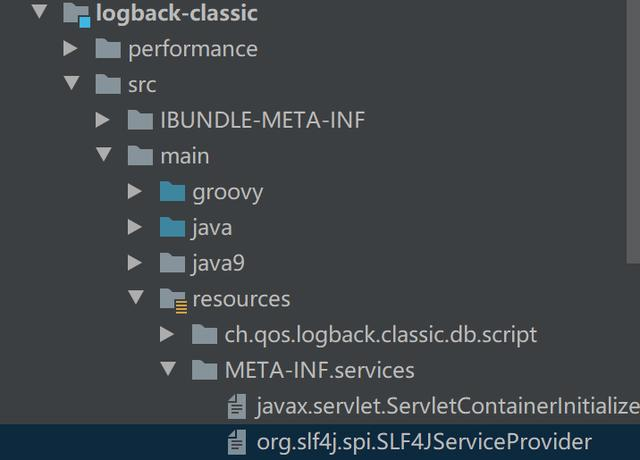This screenshot has height=460, width=640.
Task: Expand the java9 folder arrow
Action: tap(135, 263)
